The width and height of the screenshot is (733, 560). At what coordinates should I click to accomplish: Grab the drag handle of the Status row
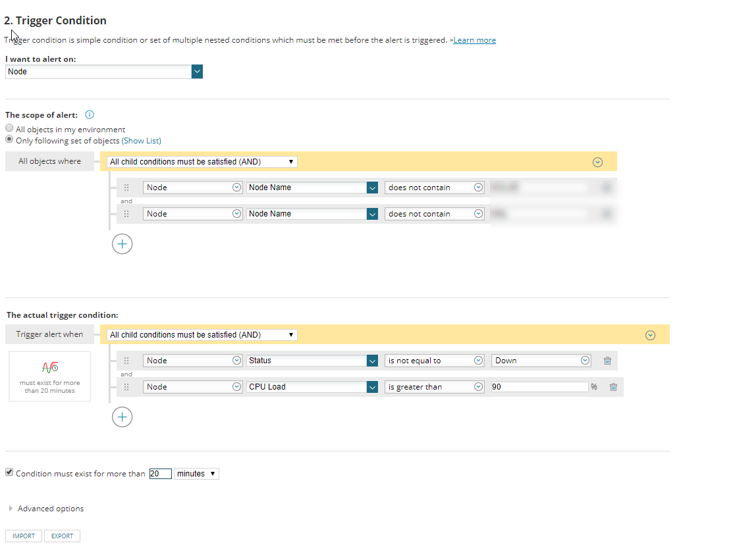pos(126,361)
